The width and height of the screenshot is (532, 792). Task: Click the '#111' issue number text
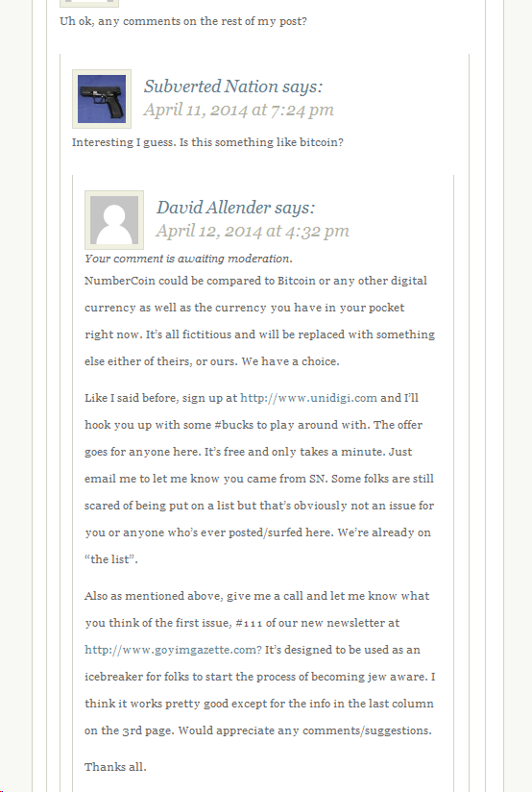coord(249,623)
